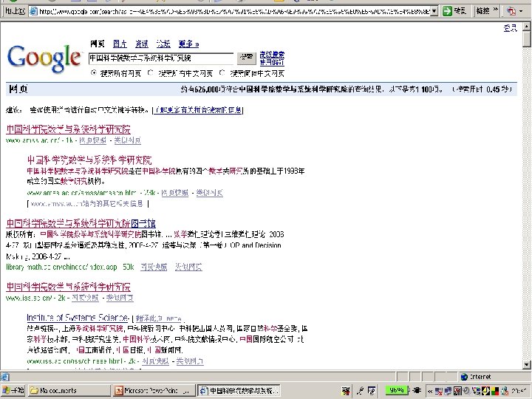Switch to the 资讯 news tab
Viewport: 532px width, 399px height.
(x=142, y=44)
